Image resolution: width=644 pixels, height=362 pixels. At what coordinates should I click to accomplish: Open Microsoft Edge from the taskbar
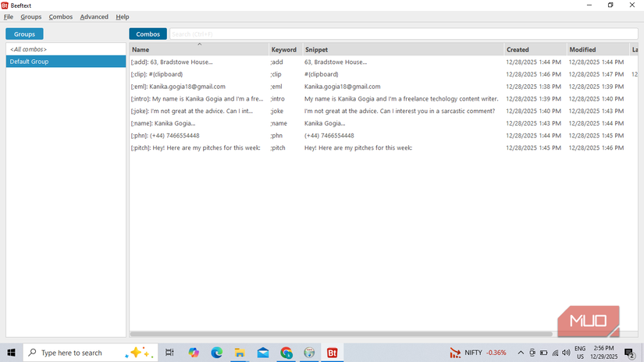pyautogui.click(x=216, y=353)
